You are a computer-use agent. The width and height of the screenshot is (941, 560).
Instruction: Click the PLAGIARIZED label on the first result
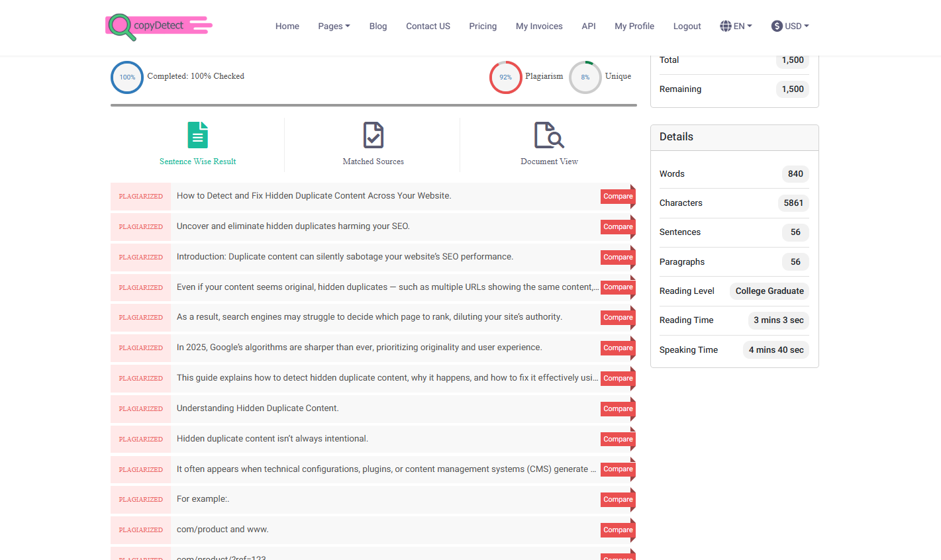(140, 196)
